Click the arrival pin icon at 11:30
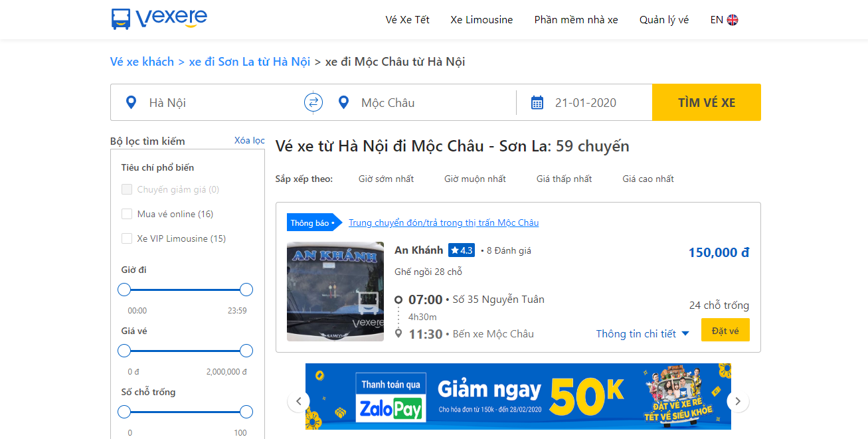The image size is (868, 439). (398, 333)
